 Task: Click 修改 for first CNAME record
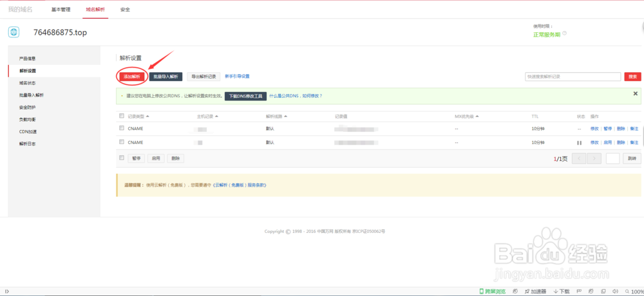click(594, 129)
